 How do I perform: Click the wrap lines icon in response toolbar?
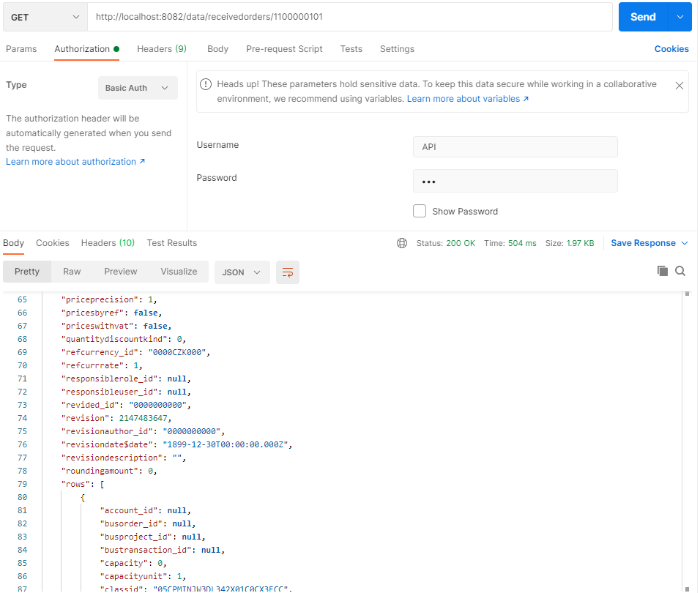coord(288,272)
